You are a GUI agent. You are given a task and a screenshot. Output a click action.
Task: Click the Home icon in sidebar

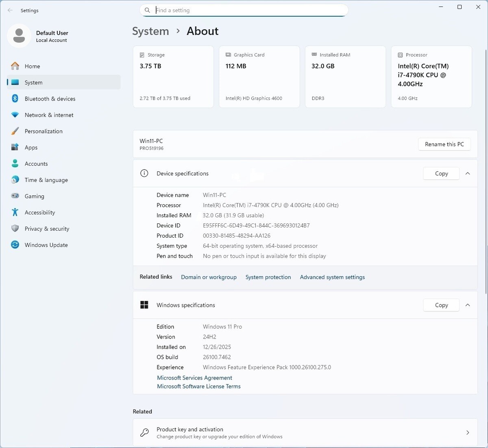coord(15,66)
